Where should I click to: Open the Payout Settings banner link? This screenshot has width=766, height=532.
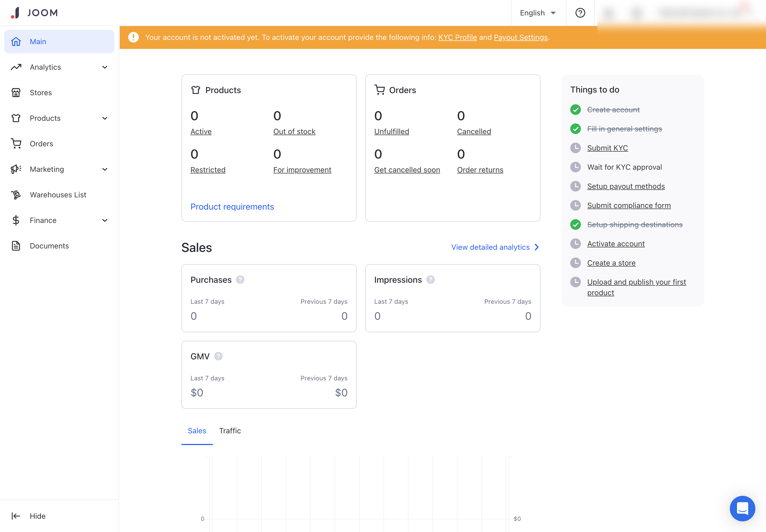click(521, 37)
